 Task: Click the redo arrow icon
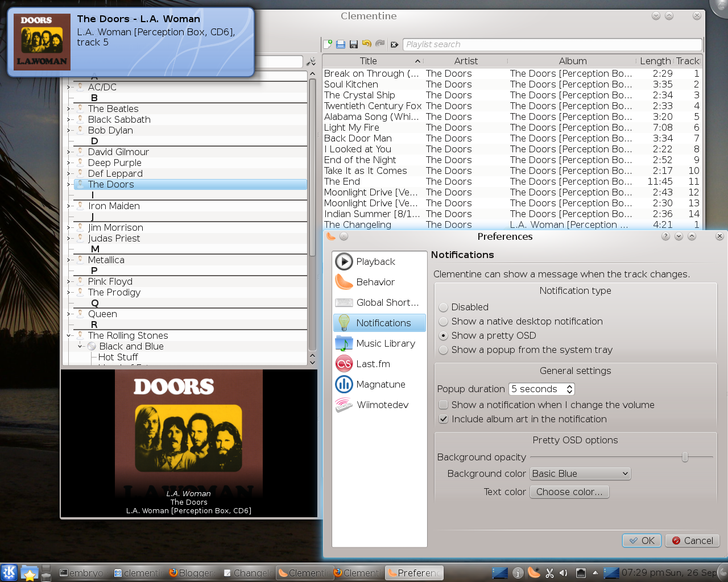pos(380,44)
